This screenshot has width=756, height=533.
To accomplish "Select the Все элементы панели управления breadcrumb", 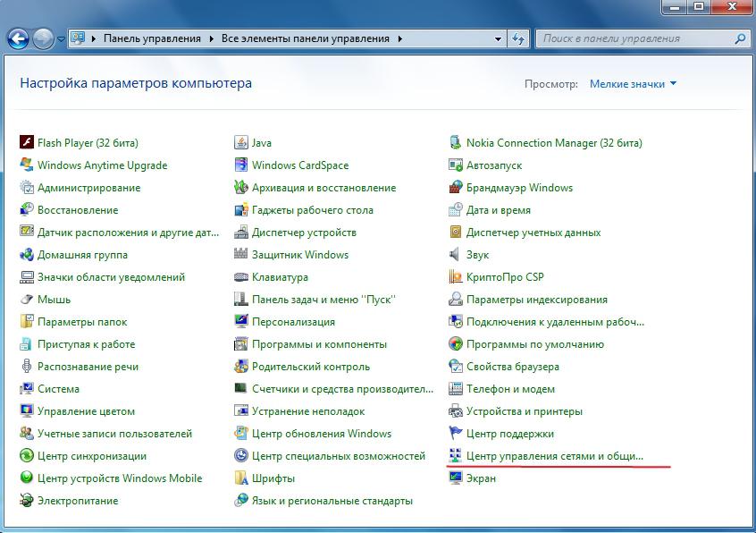I will pyautogui.click(x=305, y=39).
